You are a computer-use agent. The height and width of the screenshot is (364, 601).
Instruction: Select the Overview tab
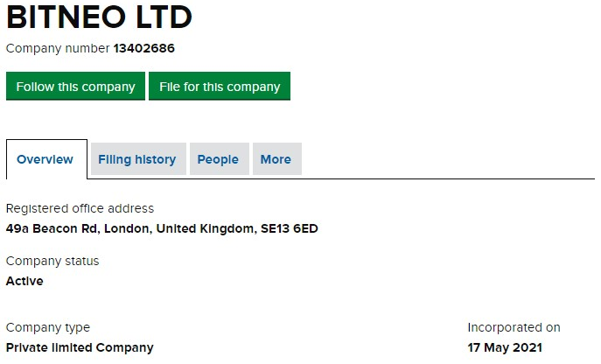[45, 159]
